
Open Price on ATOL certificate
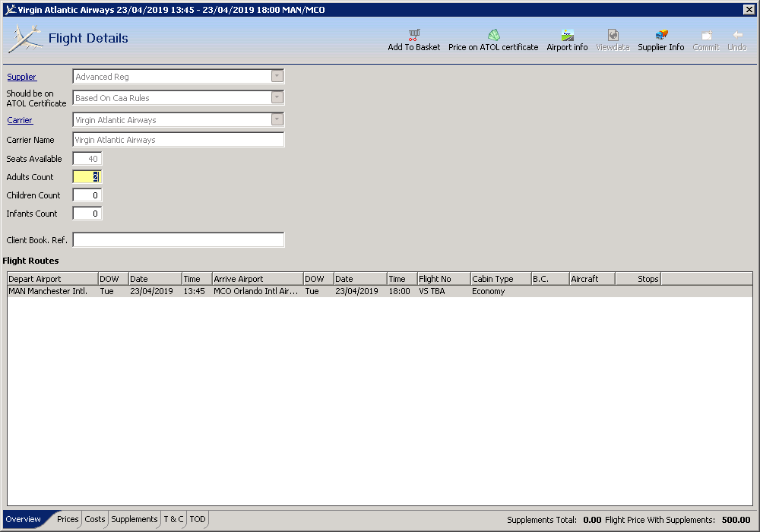pyautogui.click(x=493, y=41)
